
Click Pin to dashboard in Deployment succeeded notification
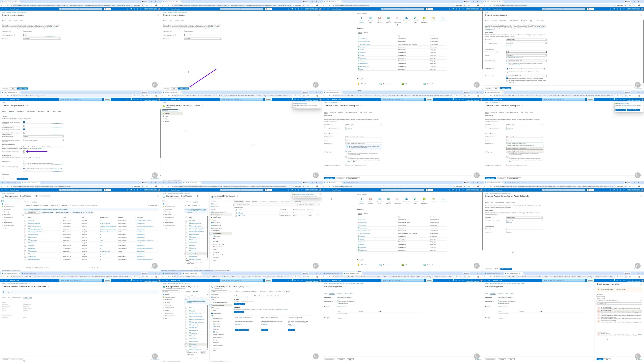[x=633, y=110]
